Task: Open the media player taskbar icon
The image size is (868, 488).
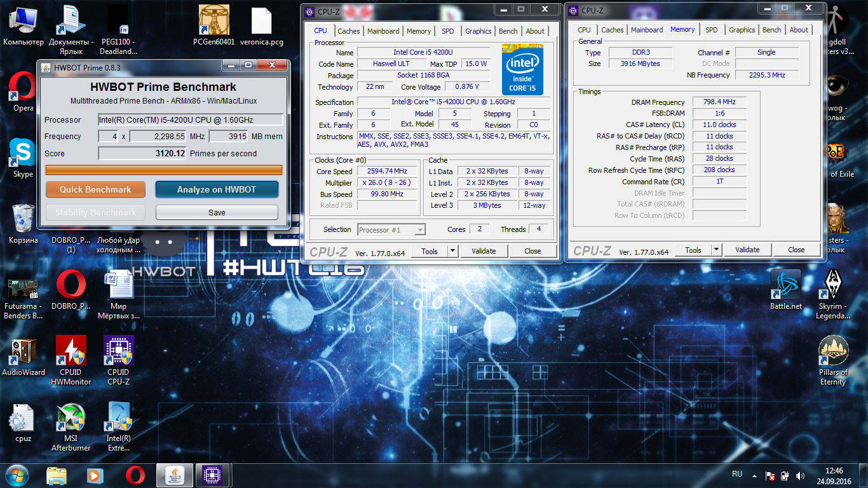Action: (x=95, y=475)
